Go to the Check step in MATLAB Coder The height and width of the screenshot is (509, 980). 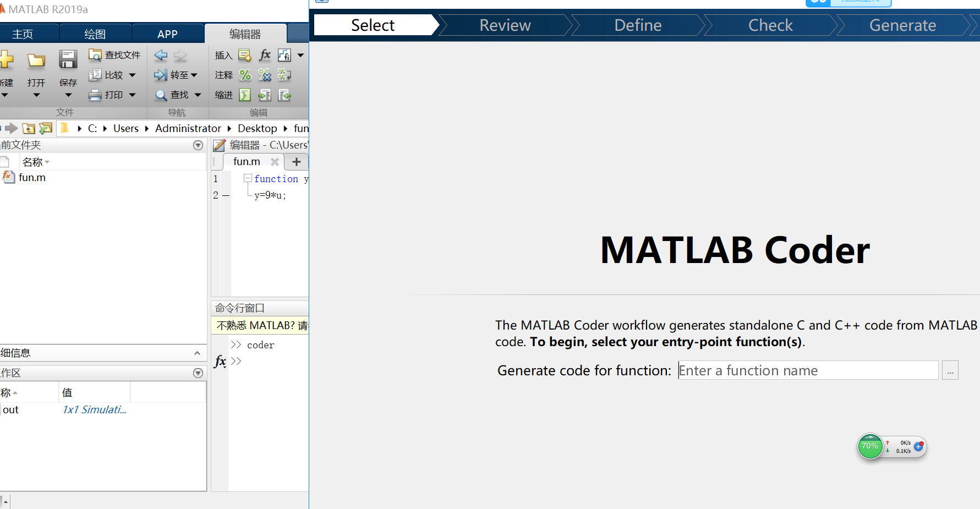click(x=770, y=25)
